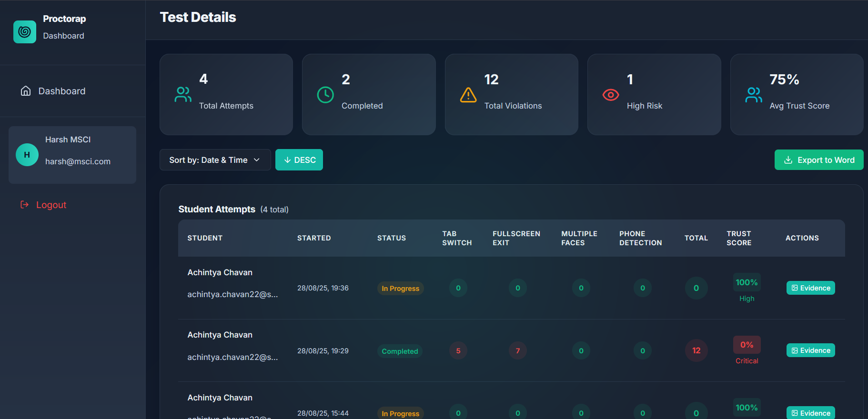Open the Sort by Date & Time dropdown
Image resolution: width=868 pixels, height=419 pixels.
click(215, 160)
